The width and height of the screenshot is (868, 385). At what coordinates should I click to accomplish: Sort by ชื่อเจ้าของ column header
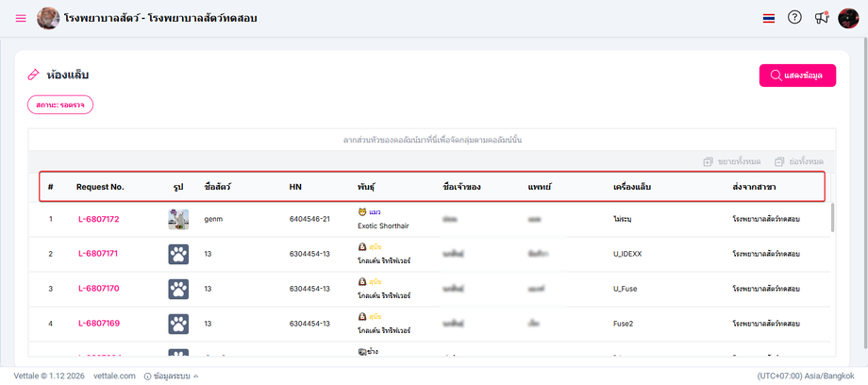coord(461,187)
